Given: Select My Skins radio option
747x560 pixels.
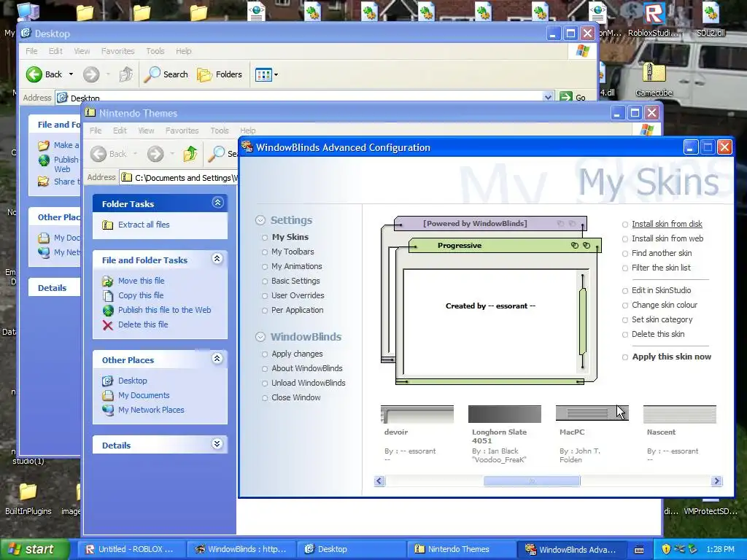Looking at the screenshot, I should [x=264, y=238].
